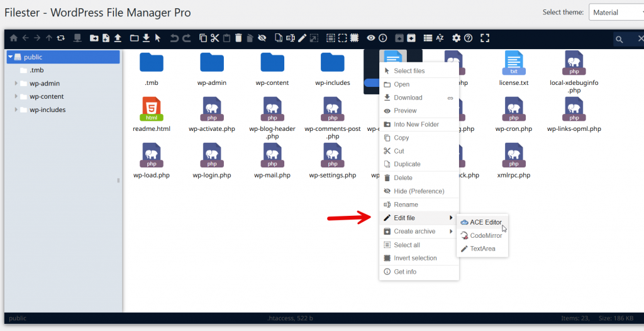Click the New Folder toolbar icon
This screenshot has height=331, width=644.
point(94,38)
